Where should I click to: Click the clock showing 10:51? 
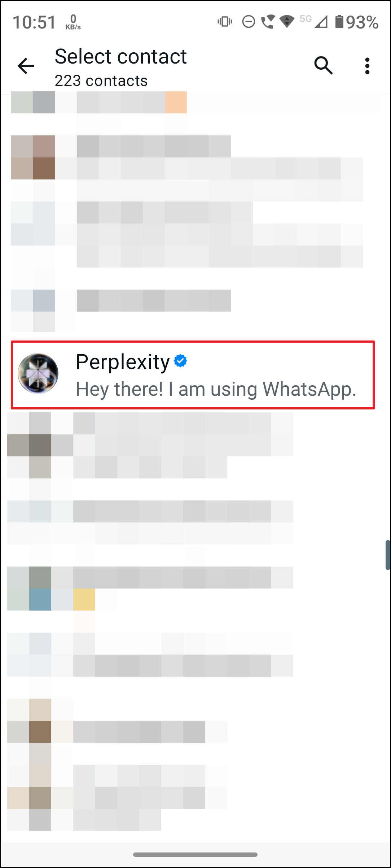click(x=34, y=22)
